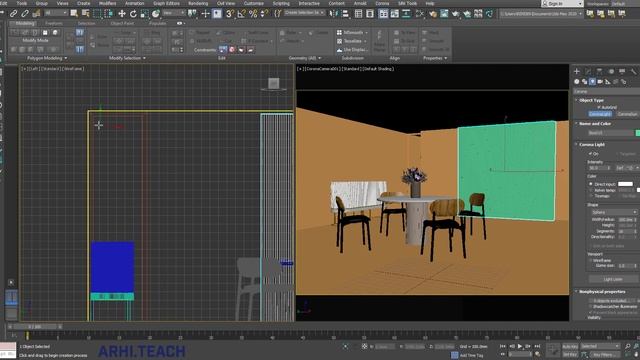Open the Modifiers menu
Image resolution: width=640 pixels, height=360 pixels.
pos(108,3)
